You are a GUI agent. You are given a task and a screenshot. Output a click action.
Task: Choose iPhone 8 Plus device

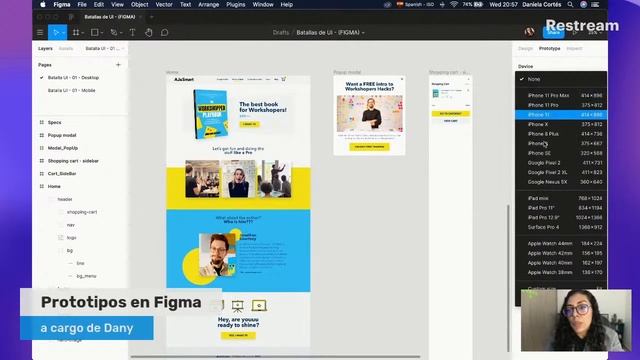561,134
